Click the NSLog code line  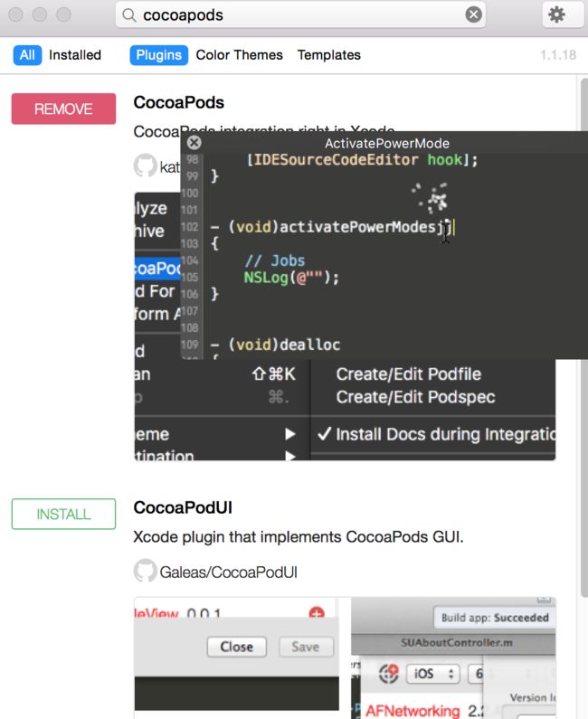click(291, 278)
